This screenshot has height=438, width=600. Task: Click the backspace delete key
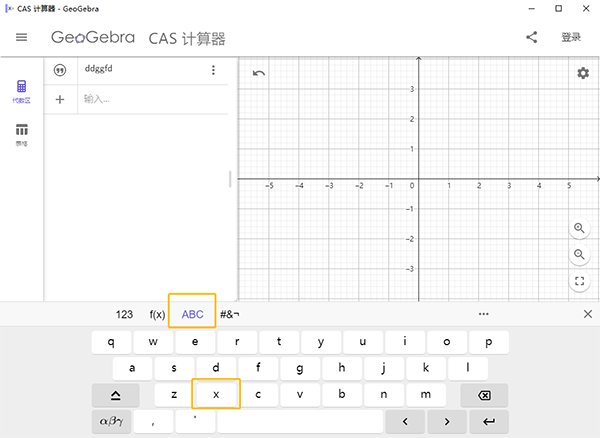pos(484,395)
